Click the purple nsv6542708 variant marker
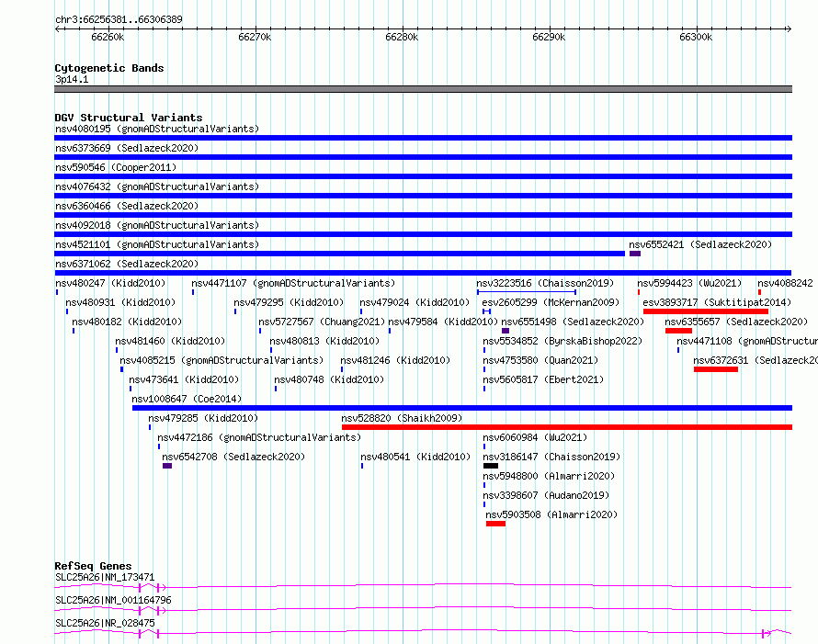This screenshot has height=644, width=818. pos(167,466)
